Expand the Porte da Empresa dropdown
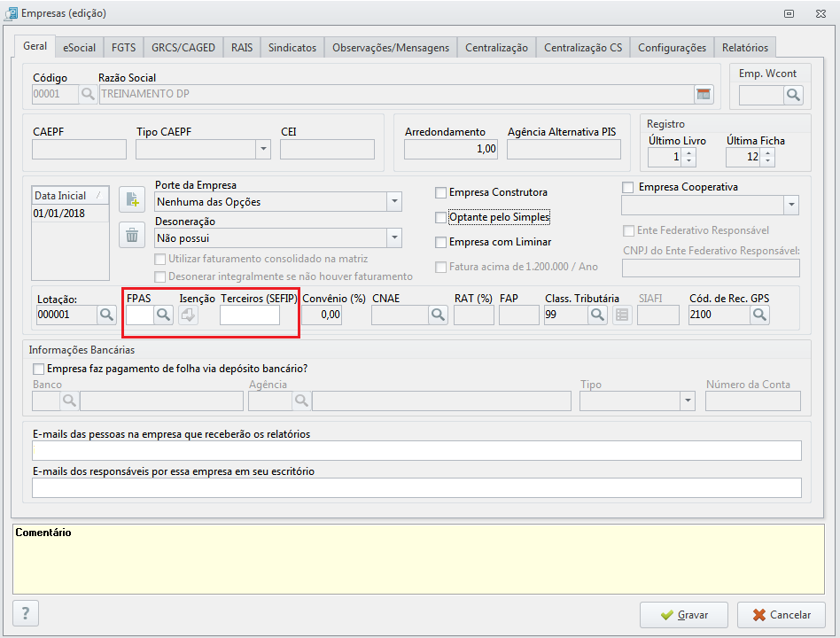 (394, 201)
